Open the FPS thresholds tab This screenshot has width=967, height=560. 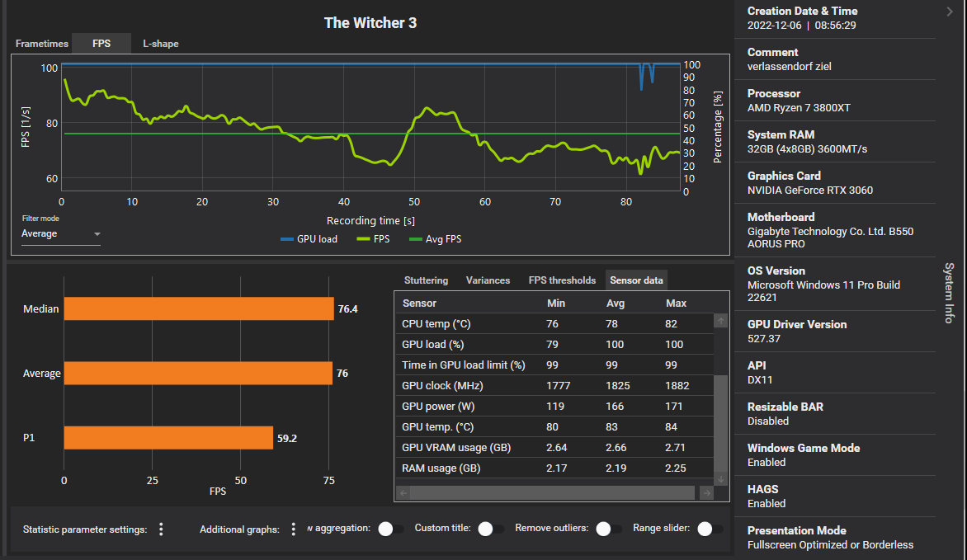click(562, 280)
